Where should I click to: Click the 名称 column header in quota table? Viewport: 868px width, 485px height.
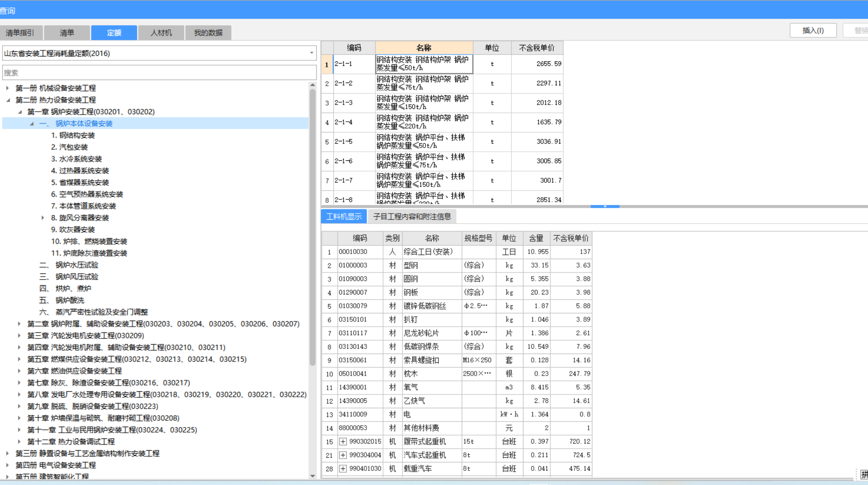tap(424, 48)
